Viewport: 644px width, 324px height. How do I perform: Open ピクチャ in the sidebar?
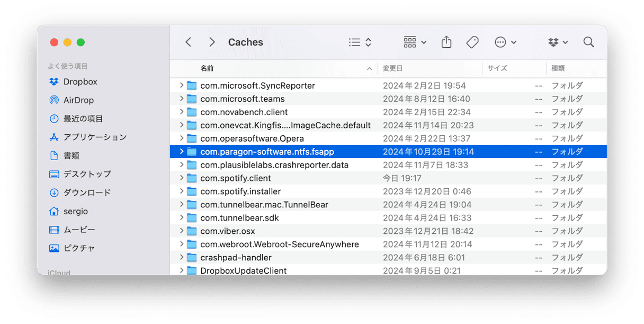click(73, 248)
